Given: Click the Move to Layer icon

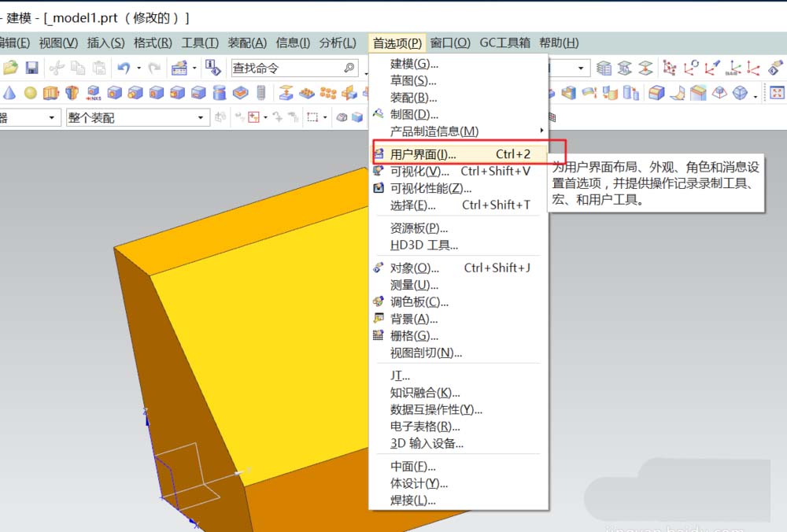Looking at the screenshot, I should (x=646, y=68).
